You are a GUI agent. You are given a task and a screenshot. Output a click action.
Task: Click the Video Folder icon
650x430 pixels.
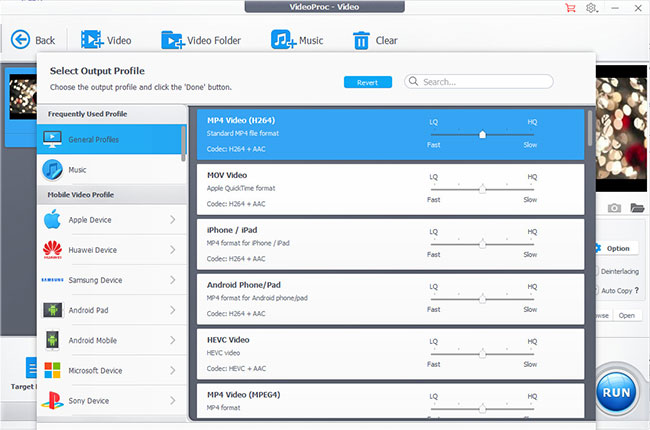(x=172, y=40)
